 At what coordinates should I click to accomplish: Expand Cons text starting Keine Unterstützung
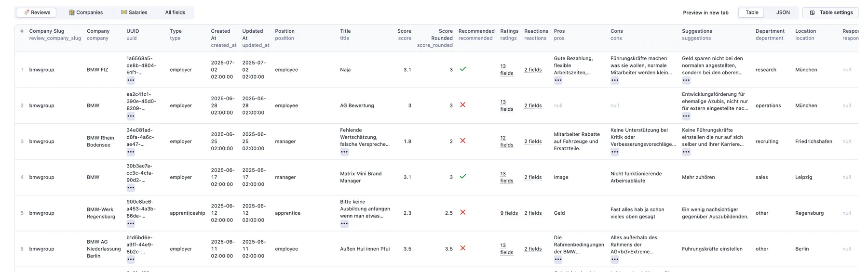tap(615, 152)
